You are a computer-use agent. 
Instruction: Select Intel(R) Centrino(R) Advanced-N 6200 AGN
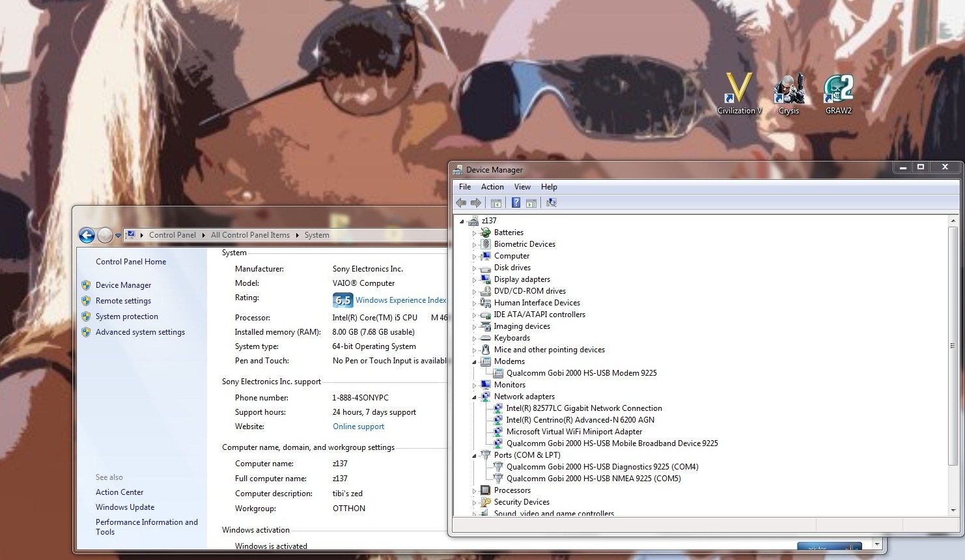pos(580,420)
